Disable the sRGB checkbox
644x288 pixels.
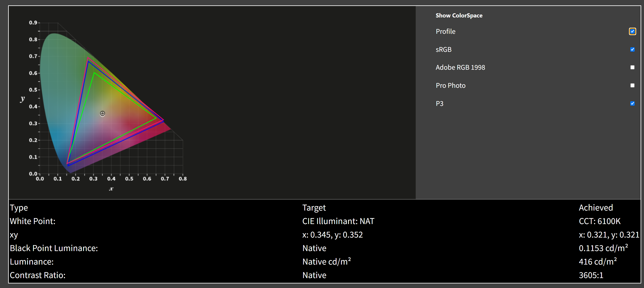632,49
